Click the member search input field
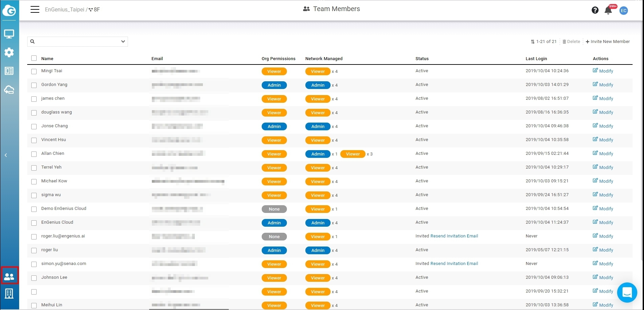This screenshot has width=644, height=310. point(76,42)
